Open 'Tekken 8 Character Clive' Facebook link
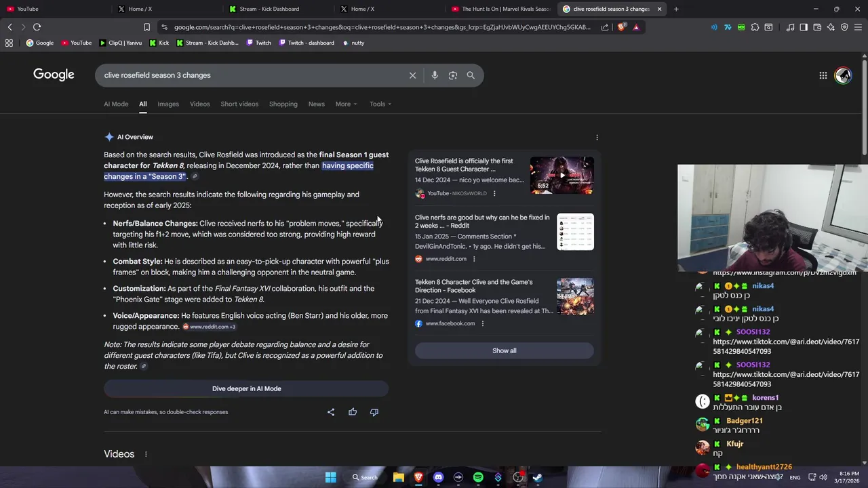Viewport: 868px width, 488px height. pos(473,286)
